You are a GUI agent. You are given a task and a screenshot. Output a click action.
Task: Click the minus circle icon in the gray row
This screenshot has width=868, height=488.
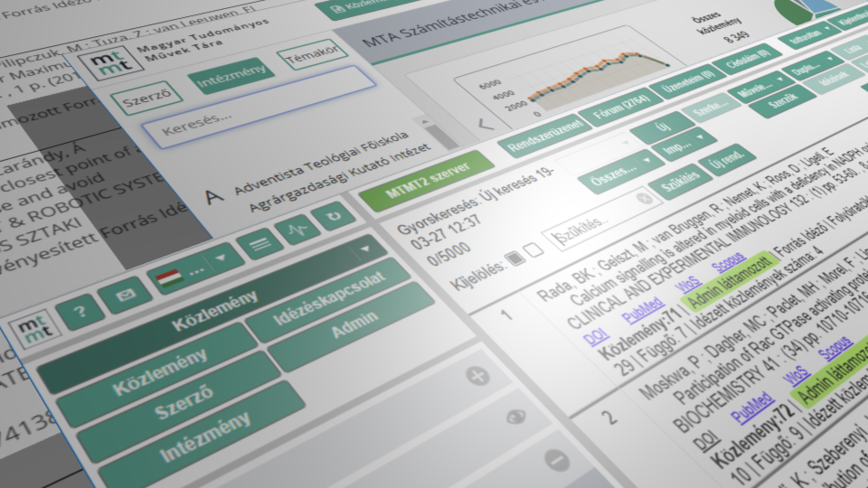point(556,459)
